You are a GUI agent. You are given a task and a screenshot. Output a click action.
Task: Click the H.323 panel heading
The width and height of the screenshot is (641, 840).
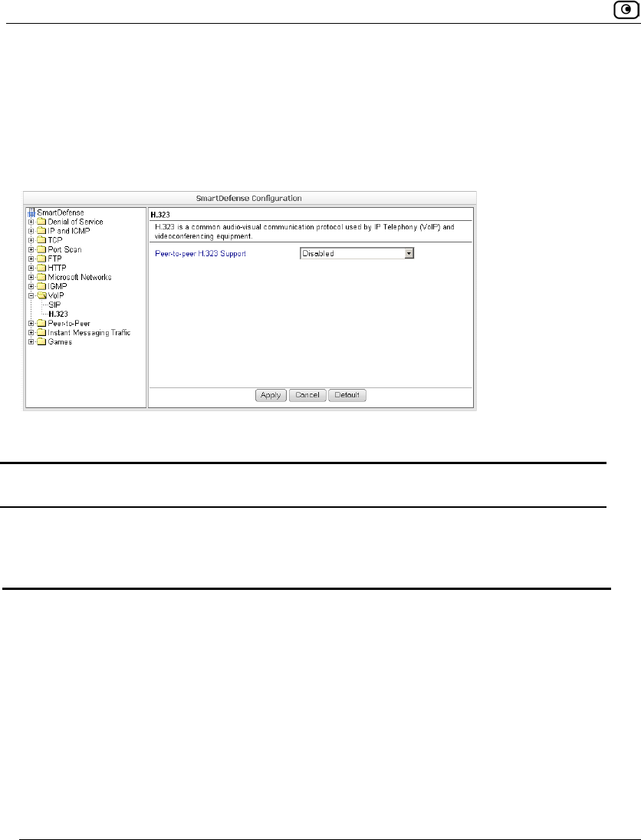(x=160, y=215)
